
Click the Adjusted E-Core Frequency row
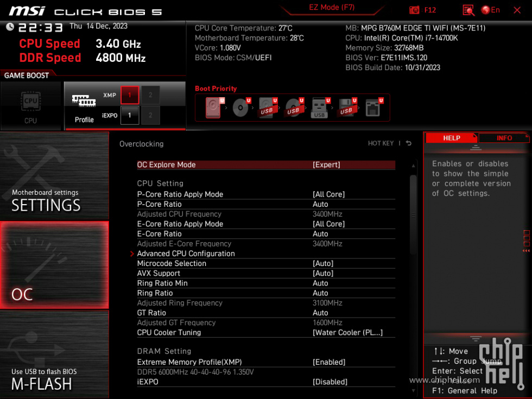266,244
